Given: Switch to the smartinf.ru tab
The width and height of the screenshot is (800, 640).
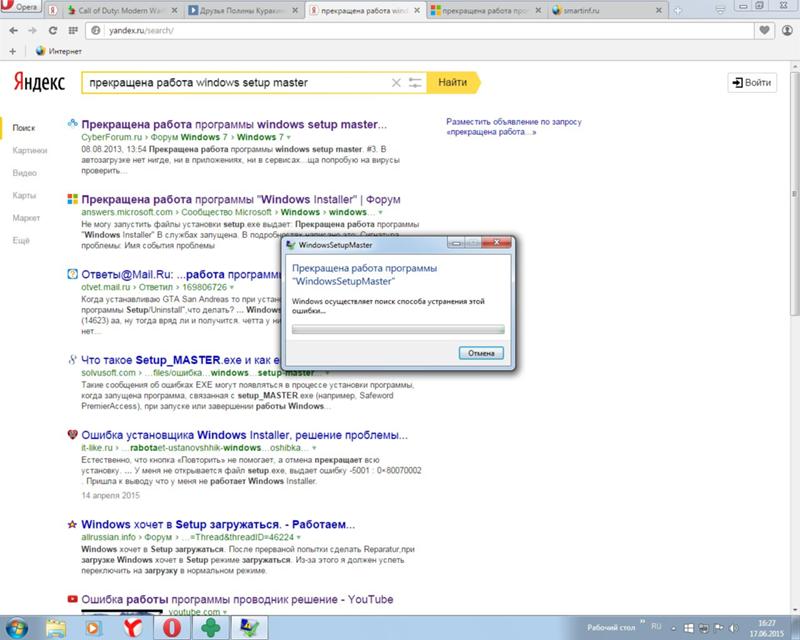Looking at the screenshot, I should point(607,10).
